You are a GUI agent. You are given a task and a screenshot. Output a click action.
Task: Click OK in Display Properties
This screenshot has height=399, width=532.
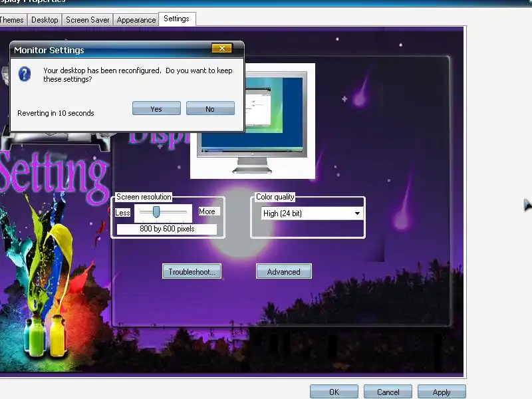[x=334, y=392]
